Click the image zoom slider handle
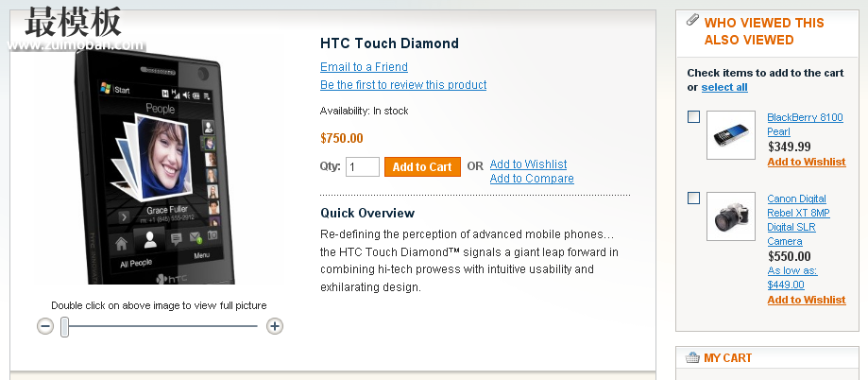This screenshot has height=380, width=868. click(x=65, y=327)
